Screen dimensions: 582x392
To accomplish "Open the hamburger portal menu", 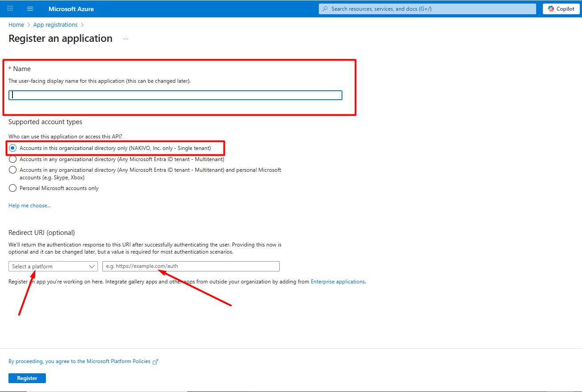I will [30, 9].
